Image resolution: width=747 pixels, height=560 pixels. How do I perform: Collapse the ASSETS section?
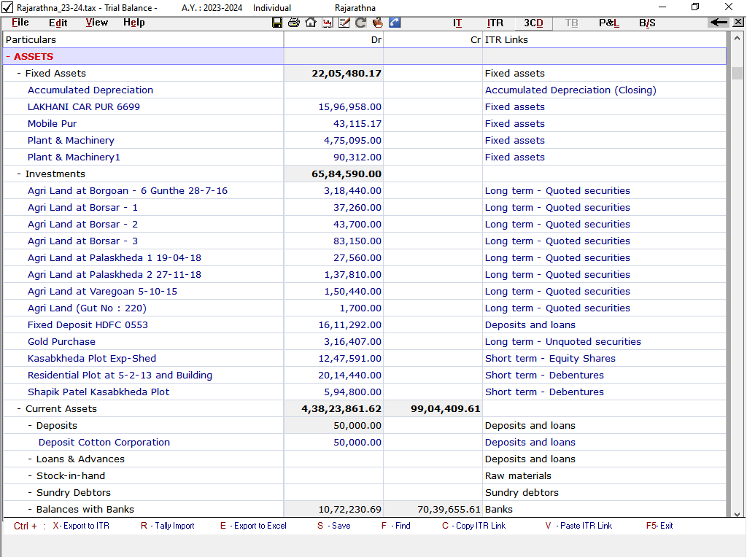click(8, 56)
